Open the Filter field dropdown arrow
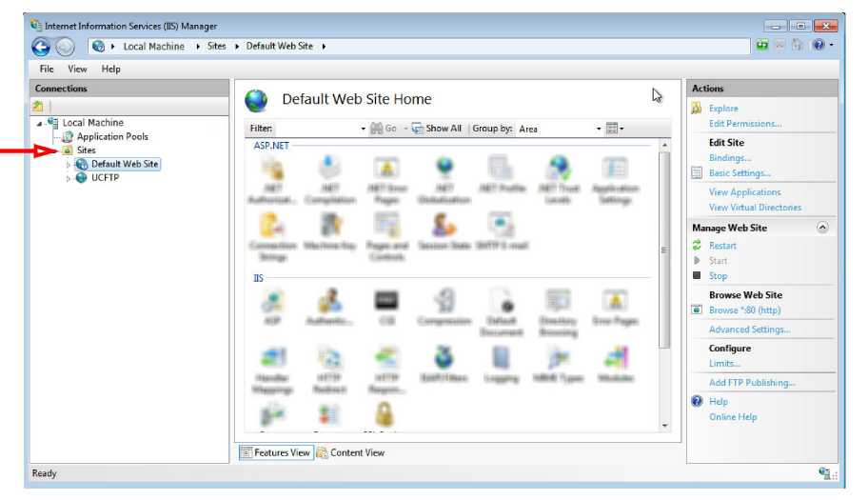Image resolution: width=868 pixels, height=500 pixels. click(364, 129)
